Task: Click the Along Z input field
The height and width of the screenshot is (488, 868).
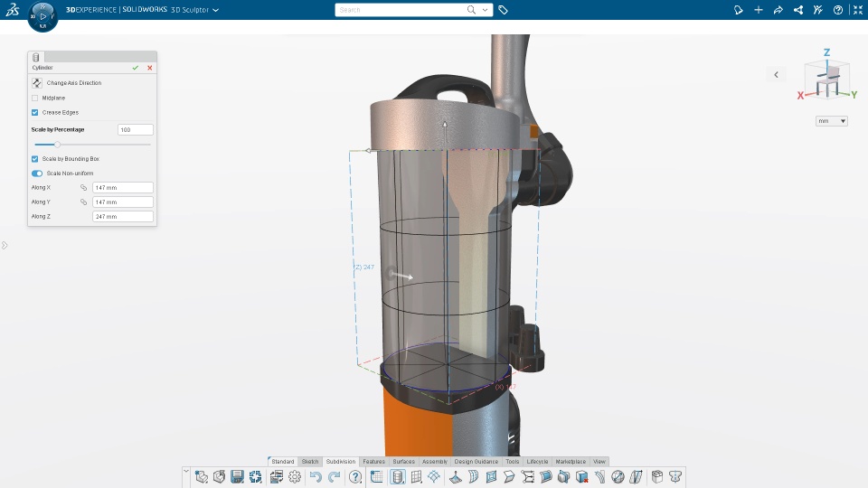Action: [x=122, y=216]
